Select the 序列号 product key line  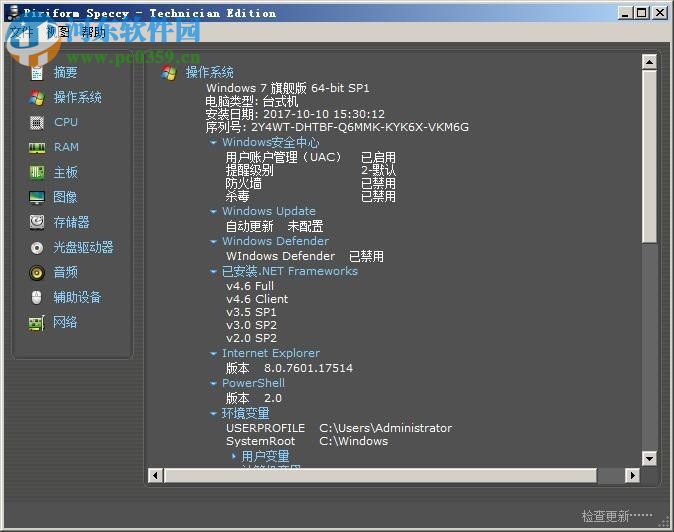click(337, 127)
